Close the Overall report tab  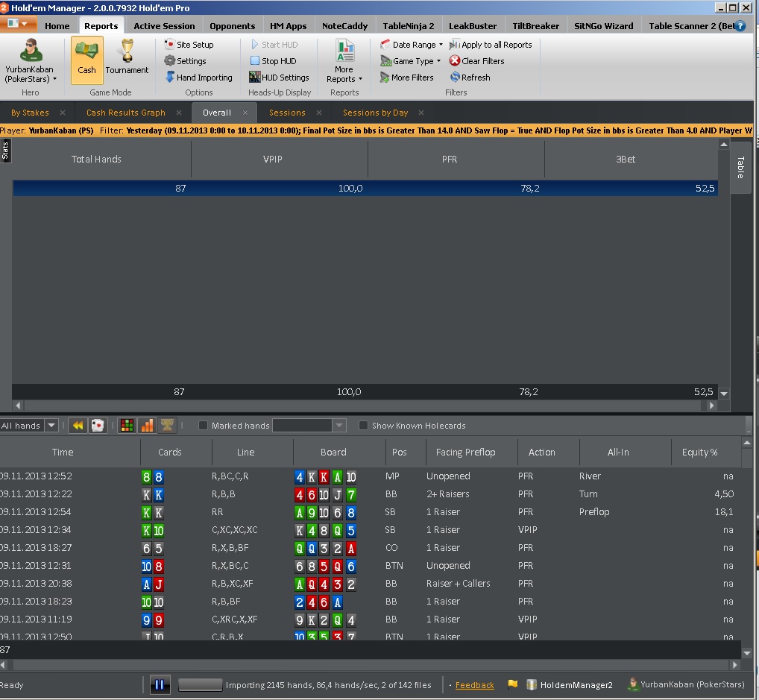[245, 113]
